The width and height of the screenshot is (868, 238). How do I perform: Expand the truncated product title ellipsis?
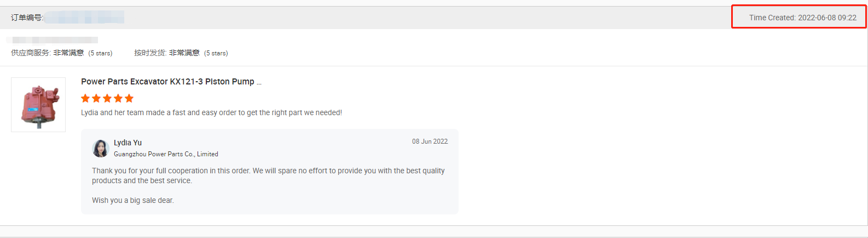(259, 82)
